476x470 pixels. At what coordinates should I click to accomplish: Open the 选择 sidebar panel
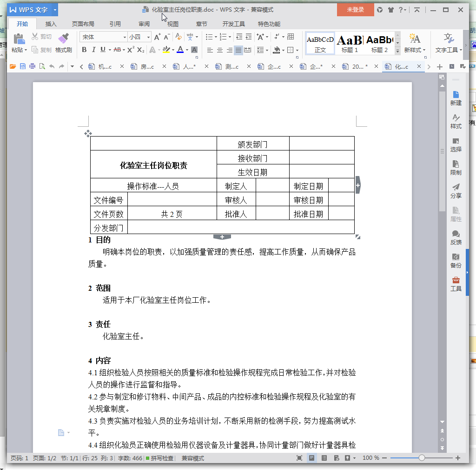pos(456,144)
